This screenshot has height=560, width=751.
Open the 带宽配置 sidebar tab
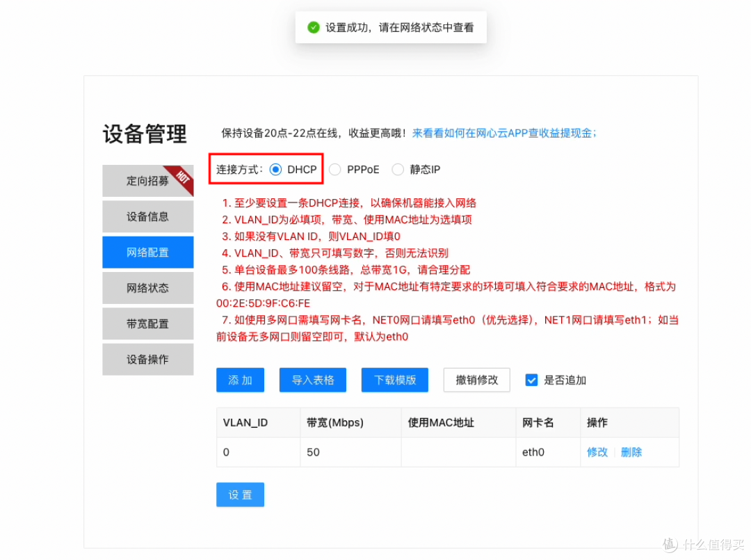click(148, 324)
